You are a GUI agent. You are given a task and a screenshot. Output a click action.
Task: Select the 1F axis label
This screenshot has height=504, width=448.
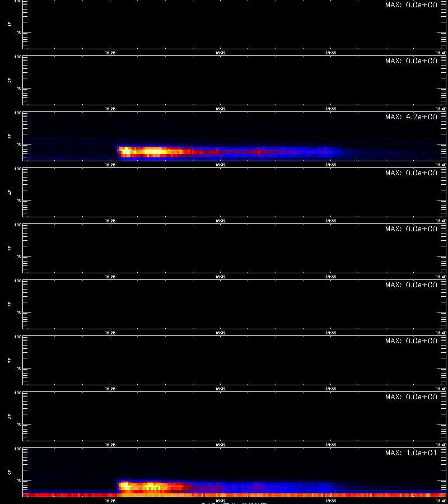10,24
